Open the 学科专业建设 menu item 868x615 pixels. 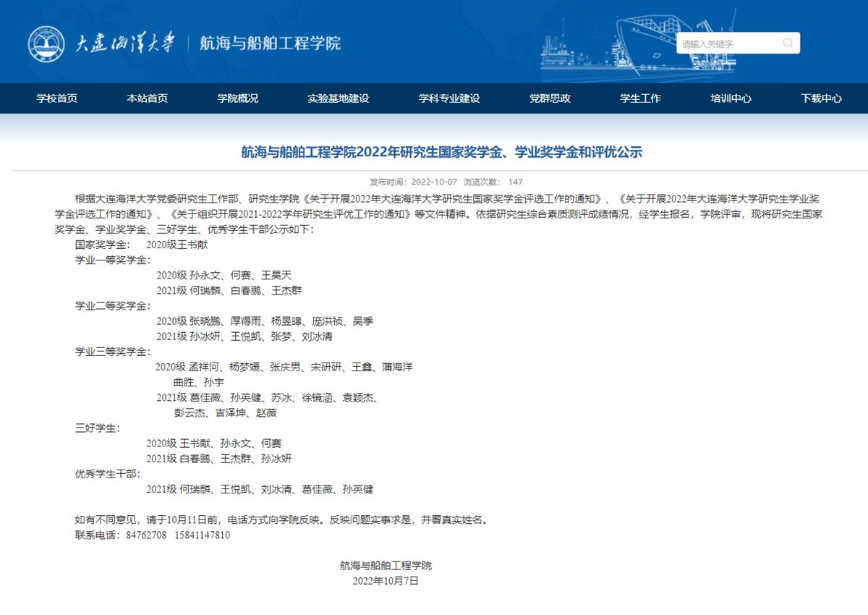coord(449,98)
